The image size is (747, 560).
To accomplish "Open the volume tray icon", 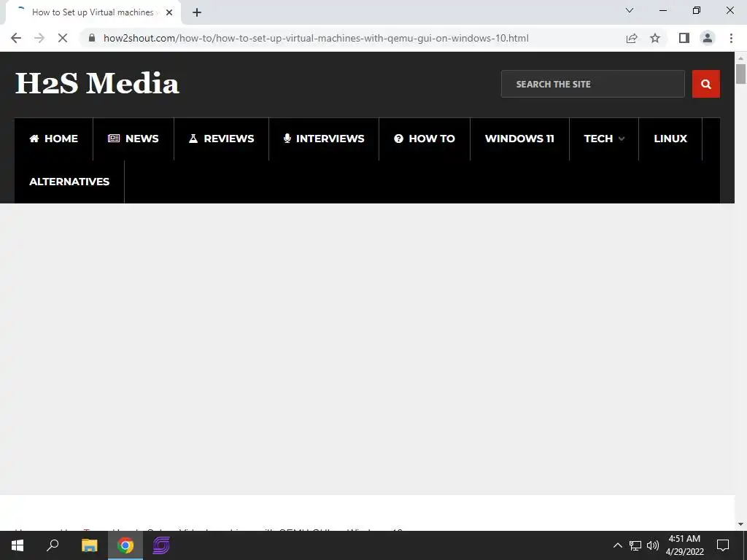I will 653,545.
